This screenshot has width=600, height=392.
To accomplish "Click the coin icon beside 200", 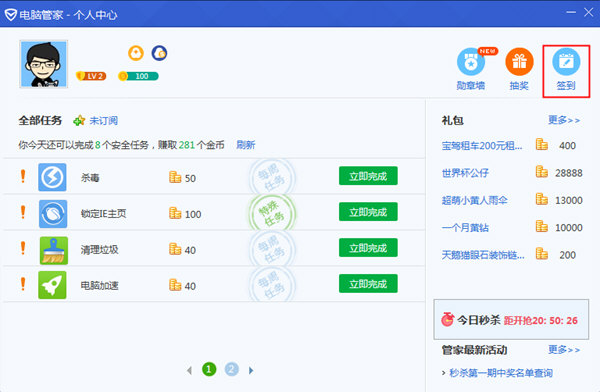I will coord(541,253).
